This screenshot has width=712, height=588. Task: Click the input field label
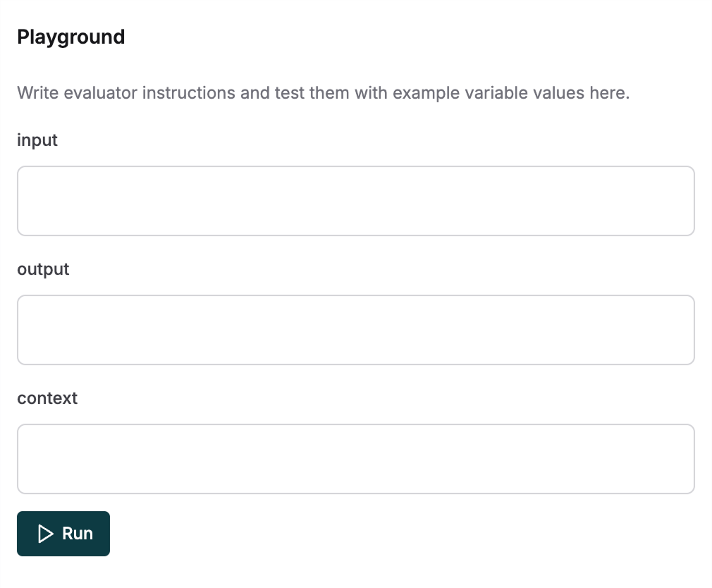(x=37, y=140)
